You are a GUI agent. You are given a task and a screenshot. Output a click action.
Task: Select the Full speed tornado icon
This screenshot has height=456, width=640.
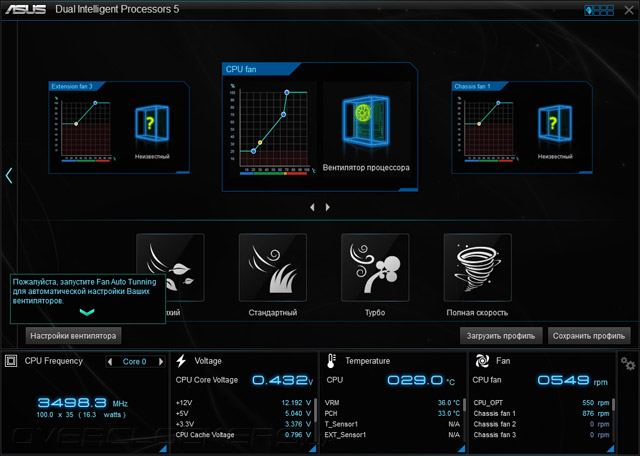click(478, 267)
